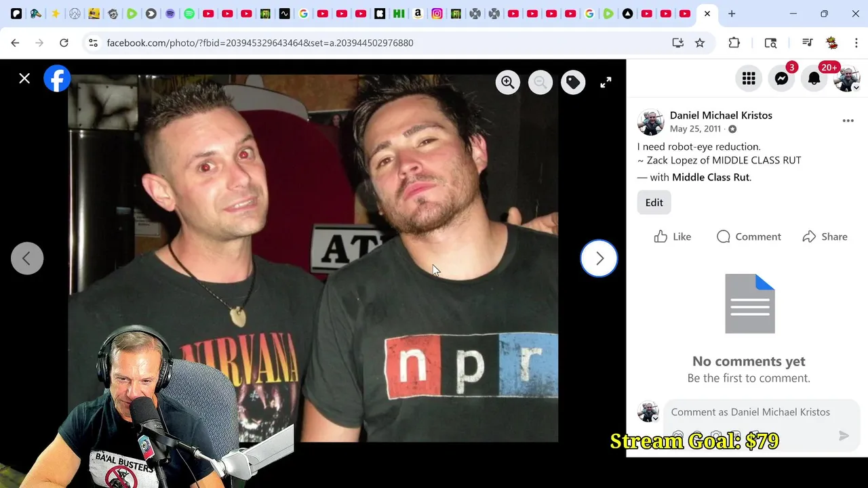Close the active Facebook tab
This screenshot has height=488, width=868.
tap(707, 14)
